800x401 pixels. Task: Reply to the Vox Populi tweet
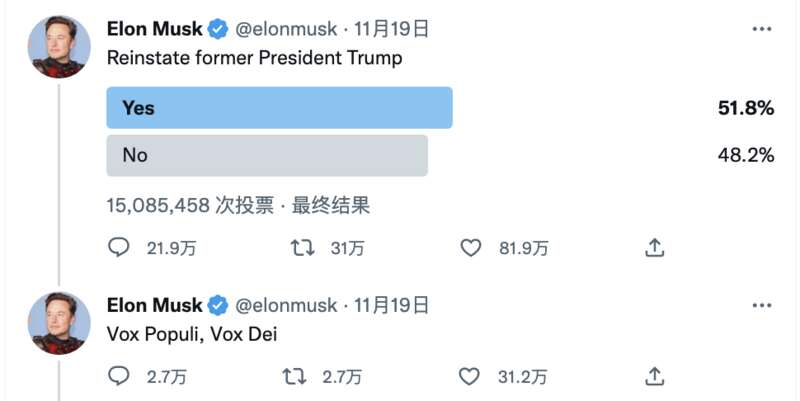pos(119,377)
